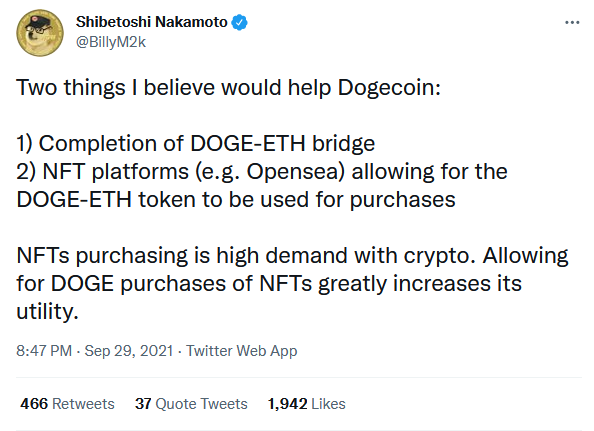
Task: Click the NFTs purchasing paragraph text
Action: click(292, 283)
